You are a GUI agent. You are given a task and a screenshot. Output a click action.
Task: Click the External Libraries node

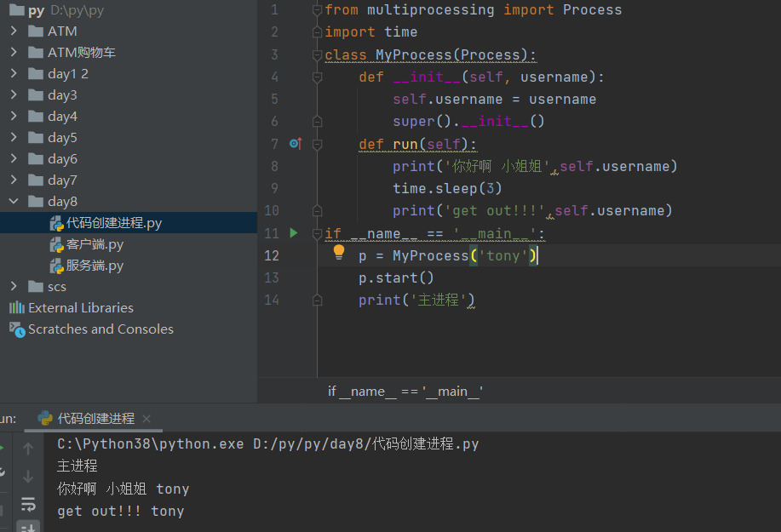(80, 307)
